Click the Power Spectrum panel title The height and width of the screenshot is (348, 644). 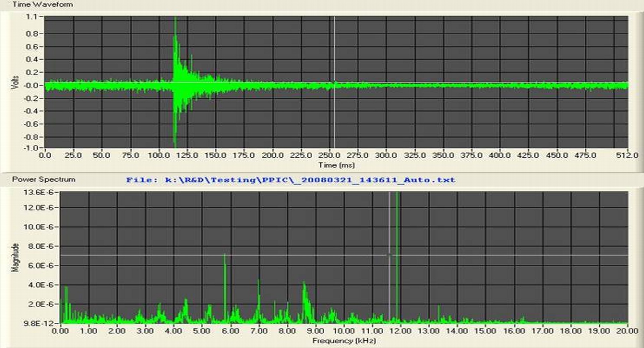(44, 179)
